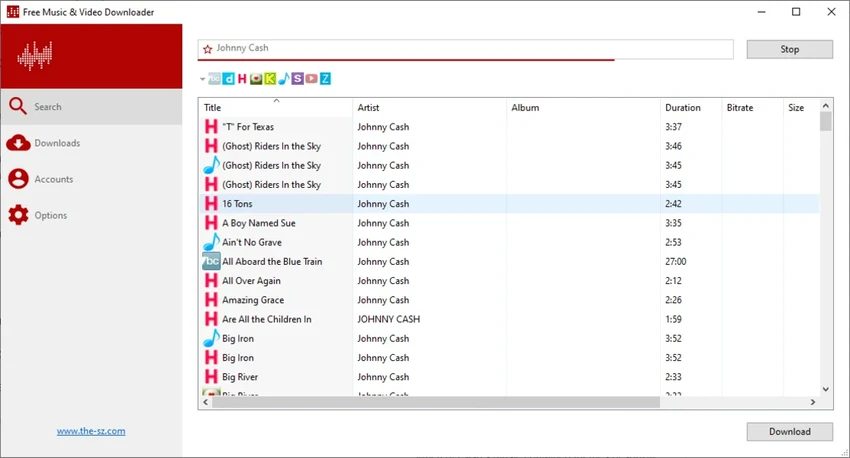The height and width of the screenshot is (458, 850).
Task: Select the "All Over Again" title
Action: tap(252, 281)
